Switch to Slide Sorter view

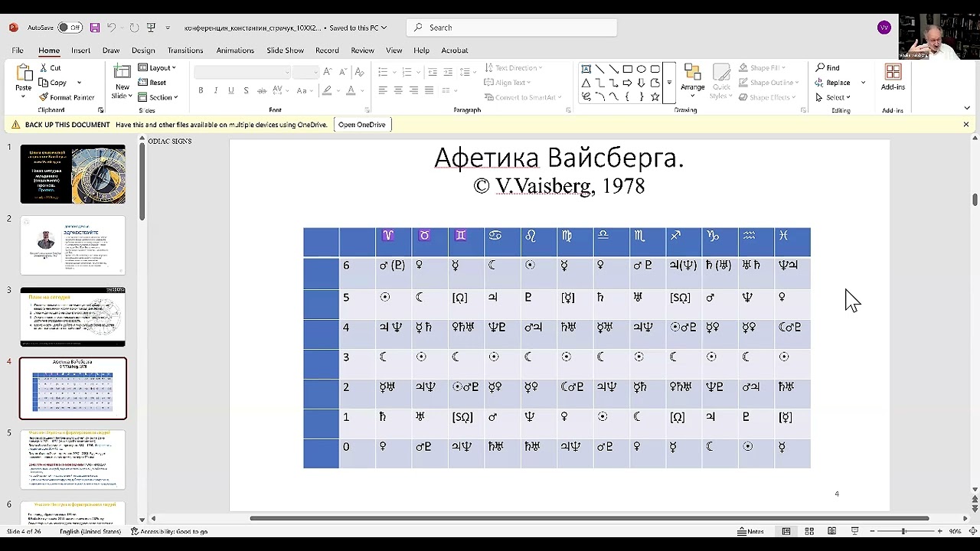pos(809,531)
